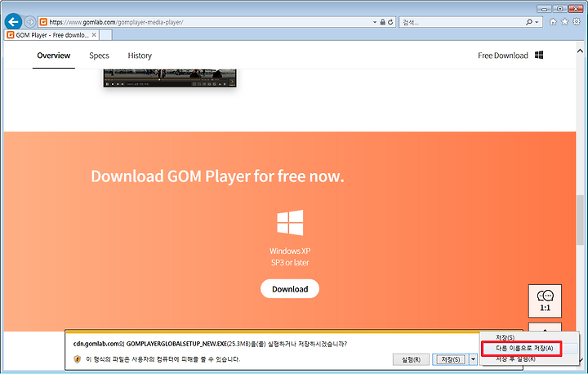Image resolution: width=588 pixels, height=374 pixels.
Task: Open a new blank browser tab
Action: click(x=105, y=35)
